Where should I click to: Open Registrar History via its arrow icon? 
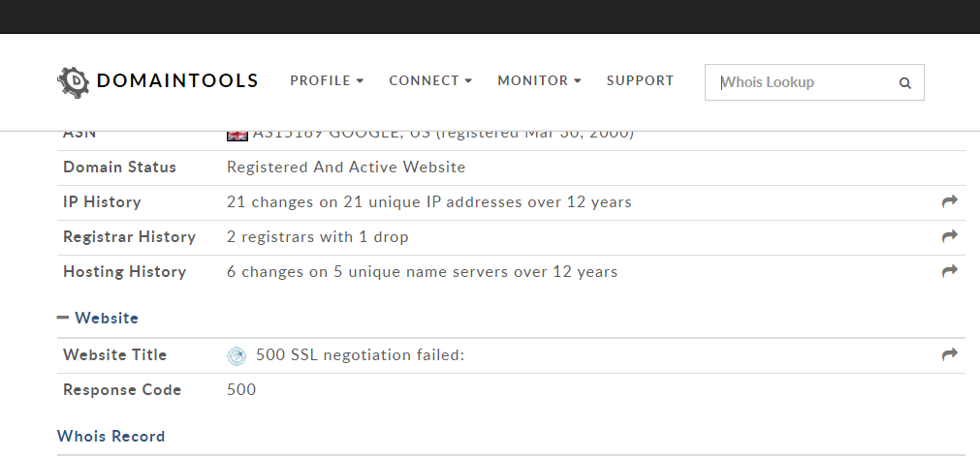click(x=949, y=236)
